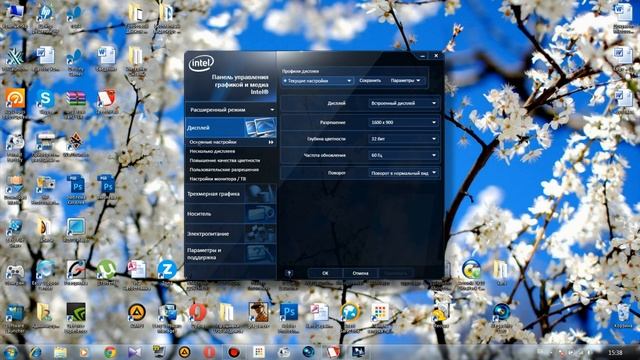The image size is (640, 360).
Task: Open the Разрешение 1600 x 900 dropdown
Action: pos(403,122)
